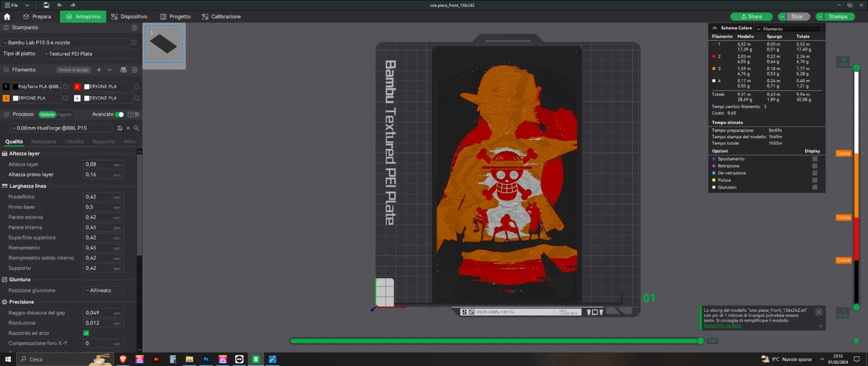Click filament 3 orange color swatch
The image size is (868, 366).
click(6, 98)
